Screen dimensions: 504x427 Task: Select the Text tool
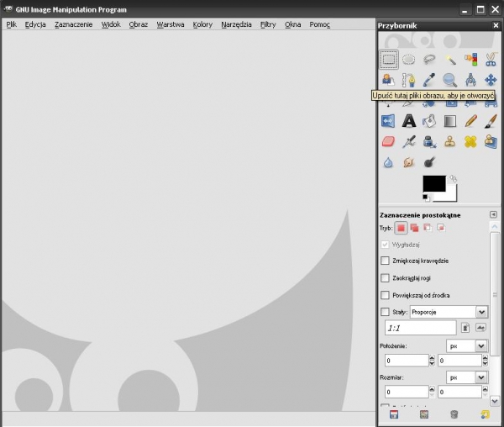[x=409, y=121]
